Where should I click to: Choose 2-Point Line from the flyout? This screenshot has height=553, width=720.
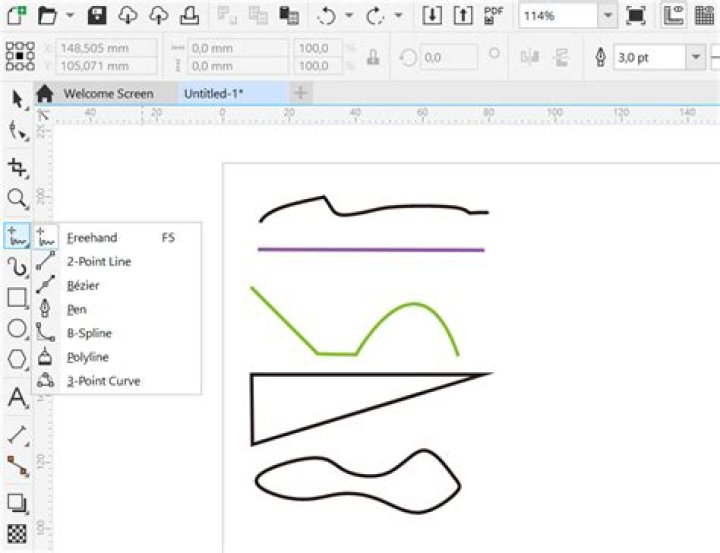click(x=117, y=262)
